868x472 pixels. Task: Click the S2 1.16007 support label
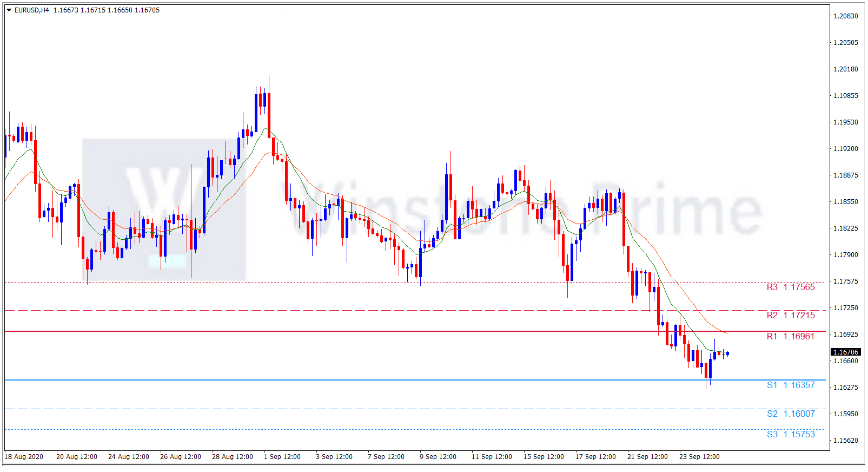point(790,414)
